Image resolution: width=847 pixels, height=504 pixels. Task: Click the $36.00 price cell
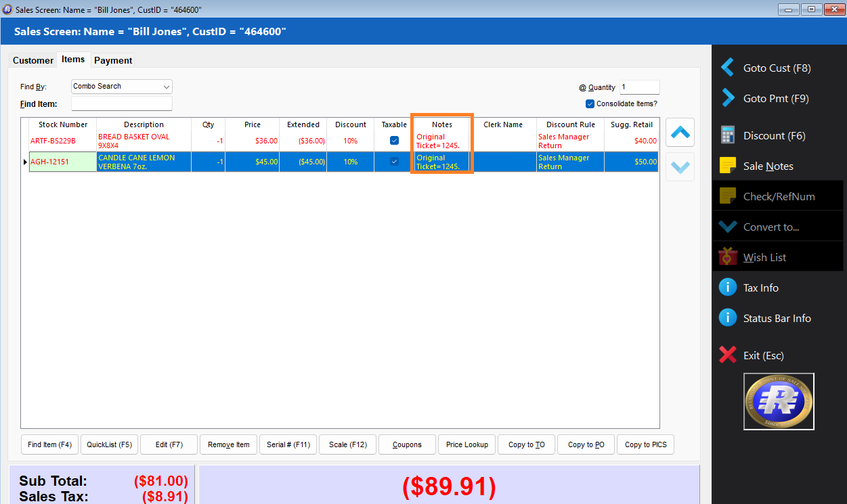(x=253, y=141)
